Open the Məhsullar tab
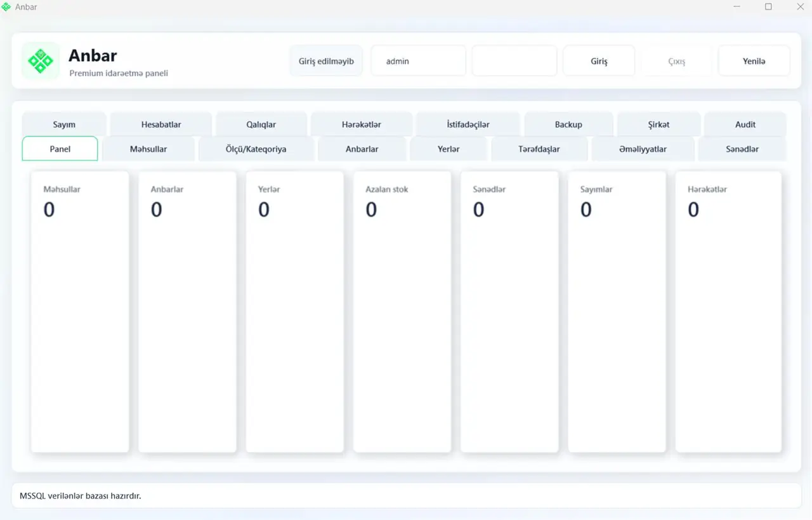This screenshot has height=520, width=812. tap(148, 149)
